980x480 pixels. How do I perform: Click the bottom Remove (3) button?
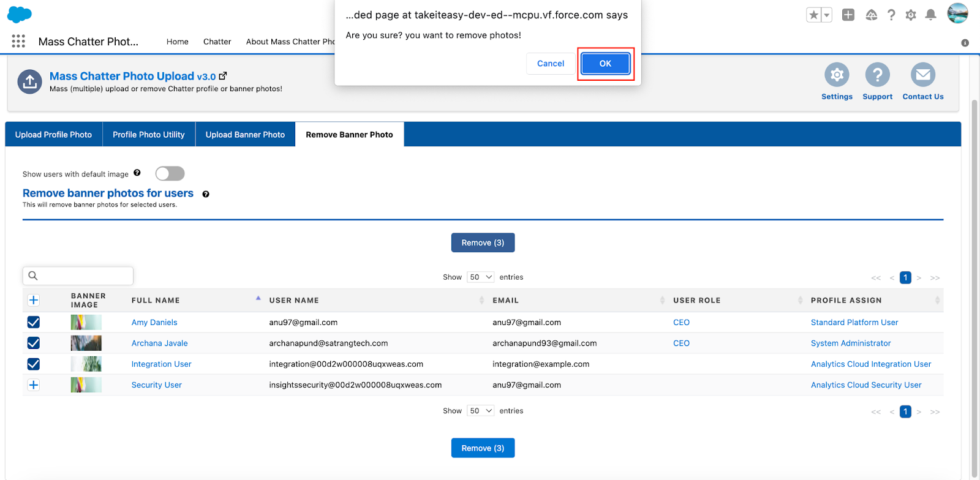[x=483, y=448]
